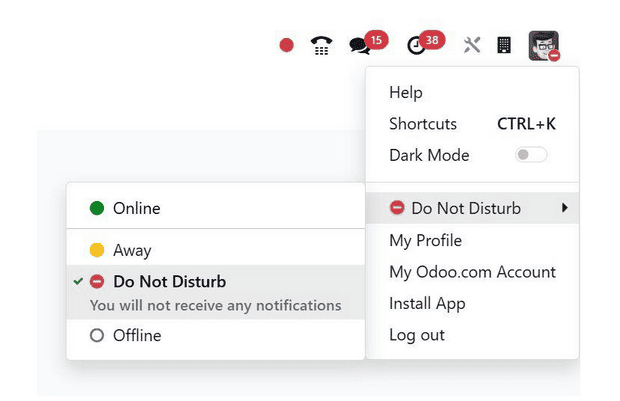Log out of the account

tap(416, 335)
